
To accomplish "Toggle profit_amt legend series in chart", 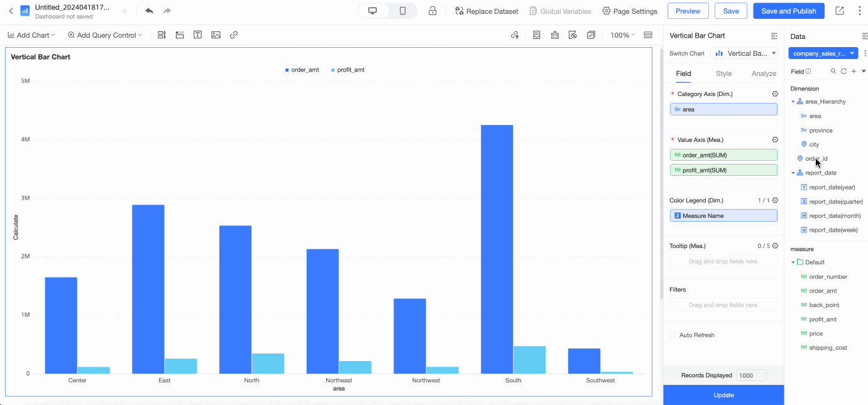I will pyautogui.click(x=348, y=70).
